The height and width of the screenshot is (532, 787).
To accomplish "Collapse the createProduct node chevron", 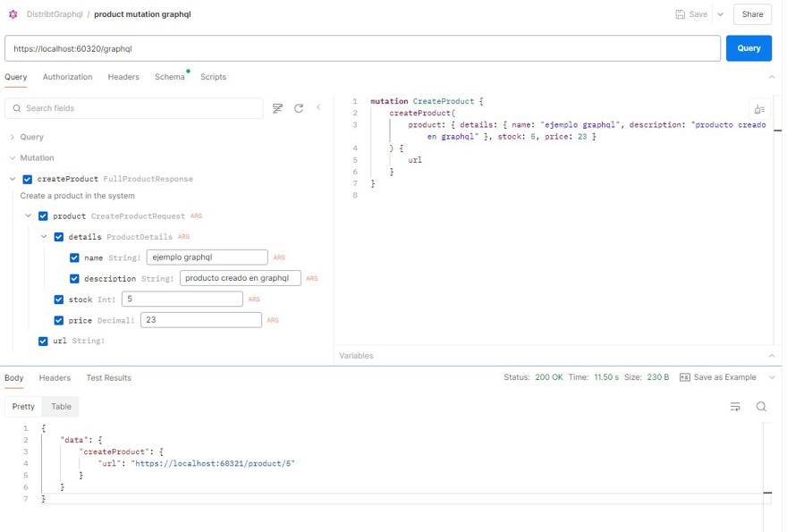I will click(13, 179).
